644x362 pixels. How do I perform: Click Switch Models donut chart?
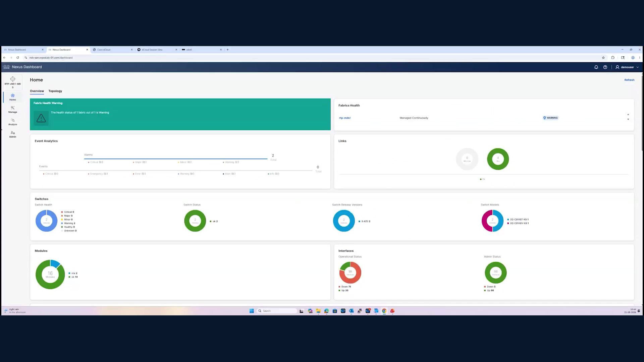[492, 221]
